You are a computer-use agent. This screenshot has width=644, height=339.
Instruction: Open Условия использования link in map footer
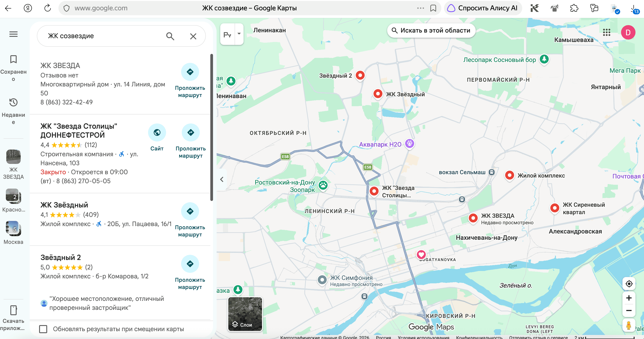pos(424,337)
